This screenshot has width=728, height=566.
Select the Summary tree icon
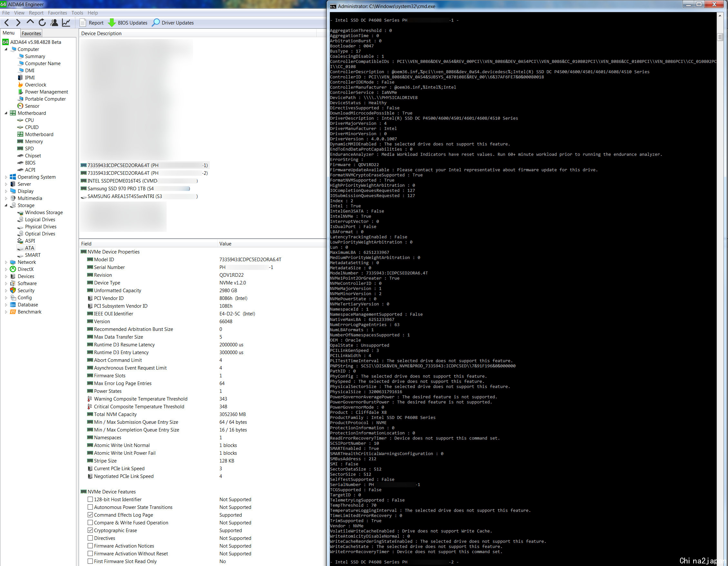pyautogui.click(x=21, y=56)
